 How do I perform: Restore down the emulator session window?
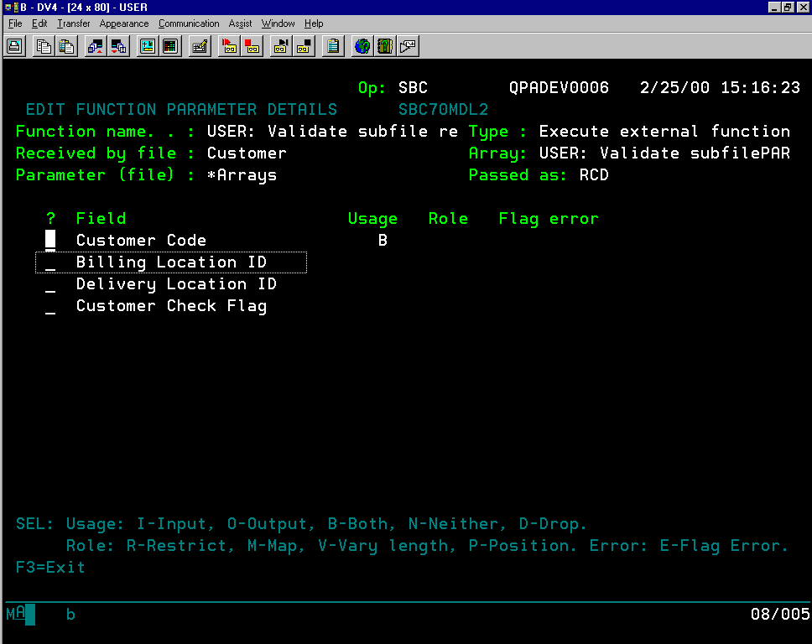[788, 8]
